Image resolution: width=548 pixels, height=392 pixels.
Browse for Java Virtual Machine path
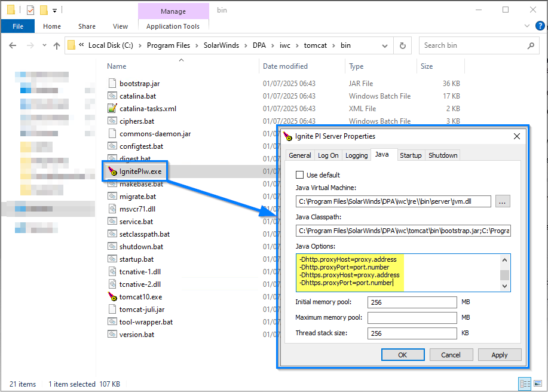(503, 201)
